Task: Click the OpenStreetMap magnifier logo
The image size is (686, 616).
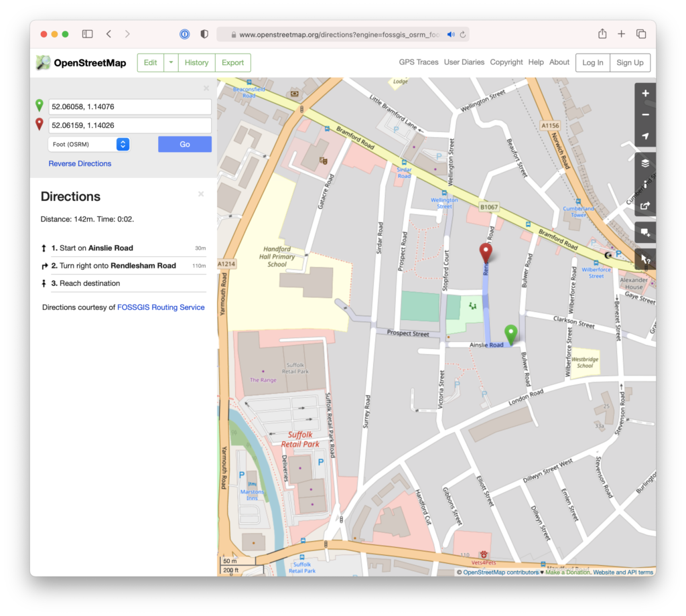Action: point(43,62)
